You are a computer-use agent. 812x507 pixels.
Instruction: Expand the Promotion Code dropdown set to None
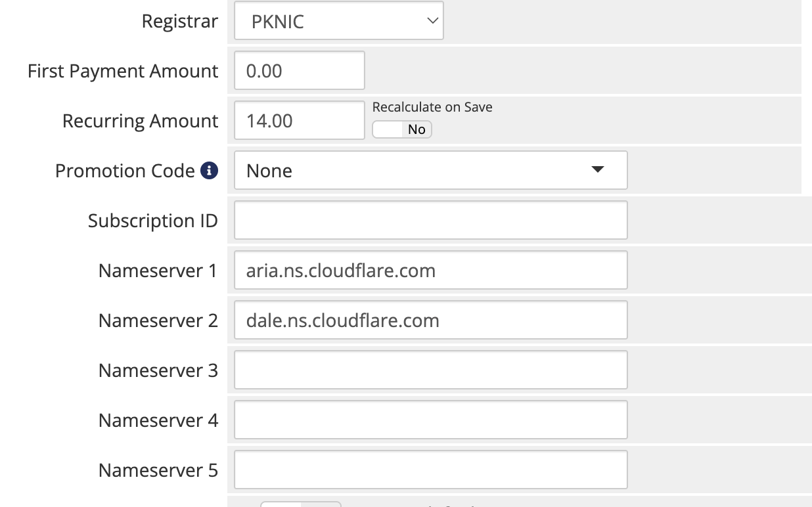(430, 171)
